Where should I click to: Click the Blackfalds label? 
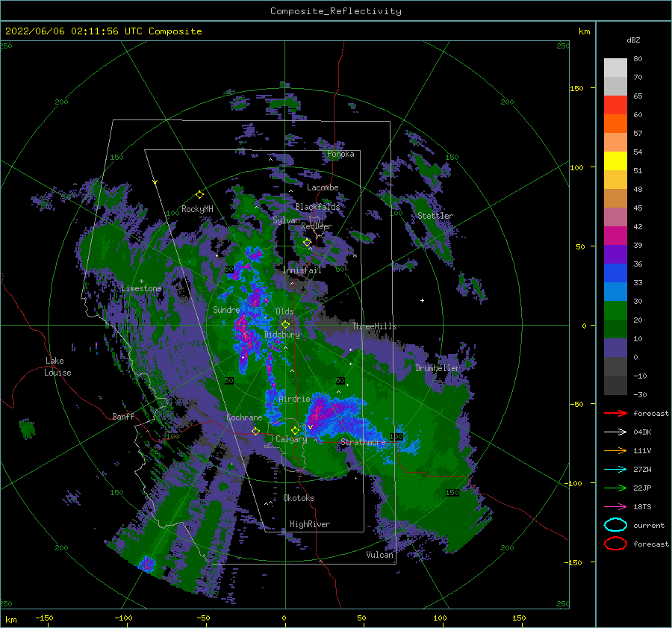tap(317, 207)
